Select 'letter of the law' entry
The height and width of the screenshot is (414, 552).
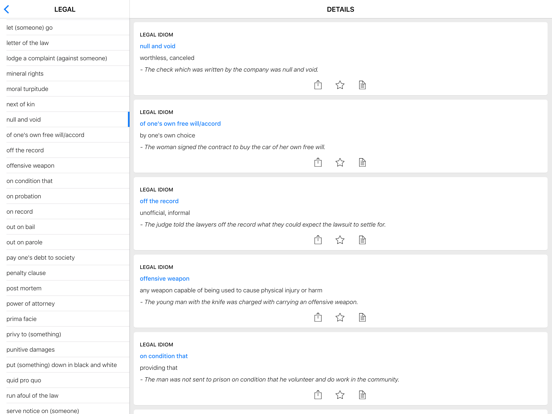click(65, 43)
